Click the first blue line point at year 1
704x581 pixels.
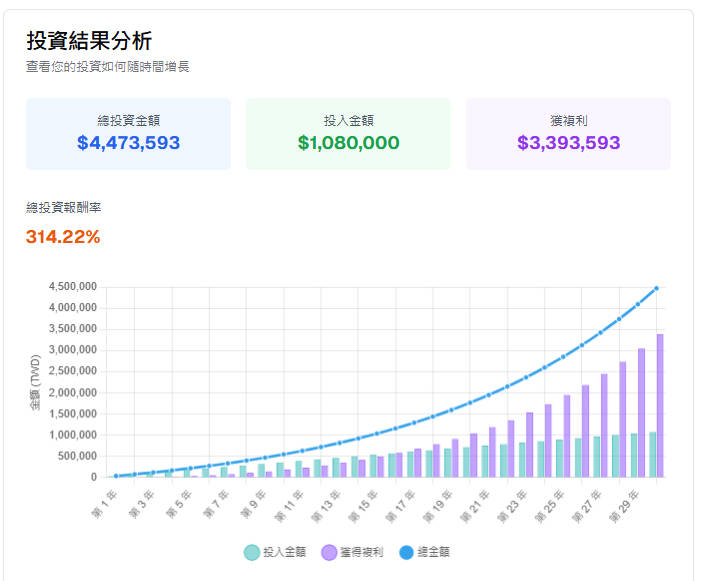[x=116, y=476]
